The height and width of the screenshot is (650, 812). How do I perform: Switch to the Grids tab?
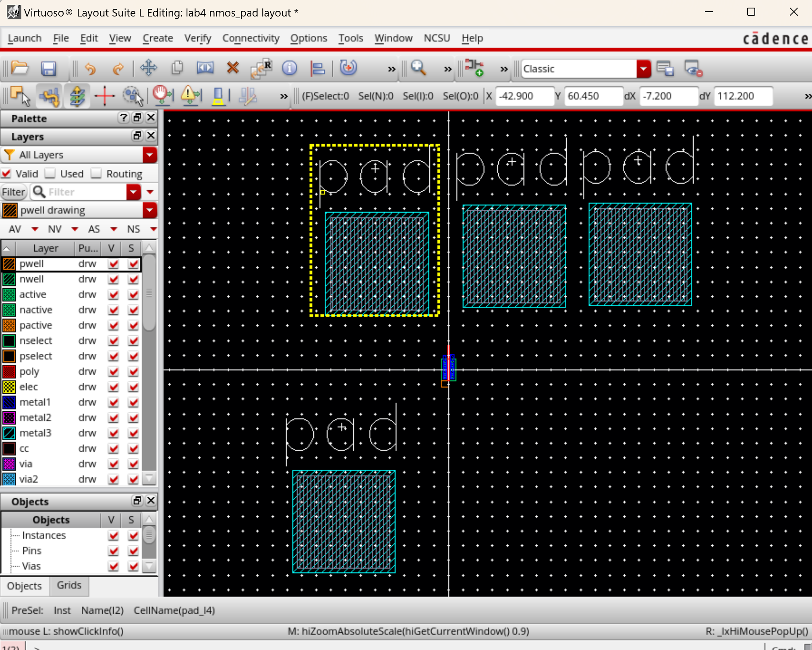[69, 585]
